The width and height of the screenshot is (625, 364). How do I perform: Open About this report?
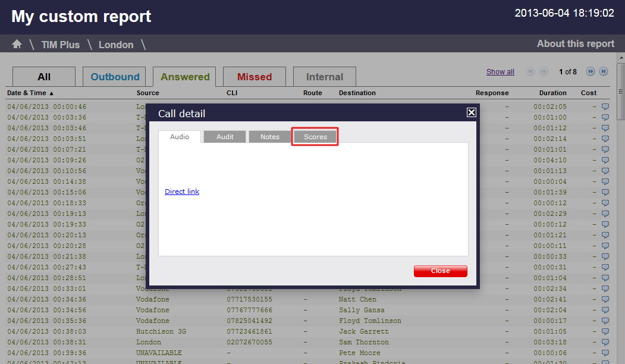575,44
